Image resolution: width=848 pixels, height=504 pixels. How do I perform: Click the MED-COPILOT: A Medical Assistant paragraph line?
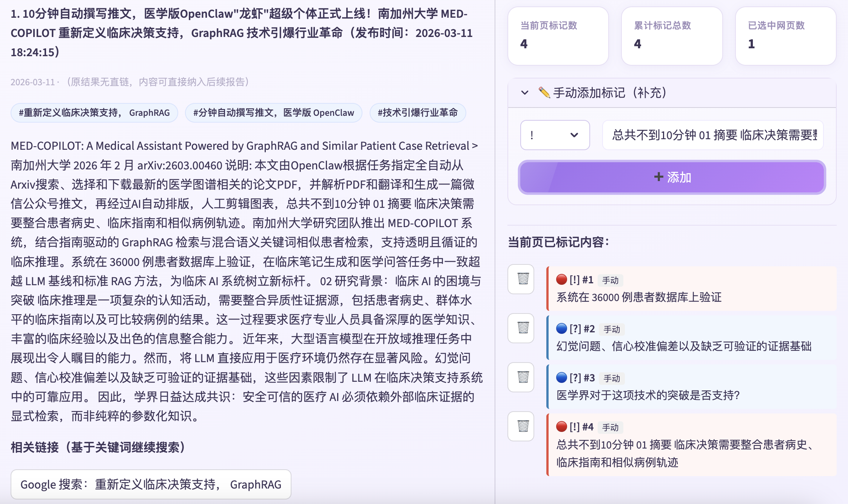click(244, 146)
